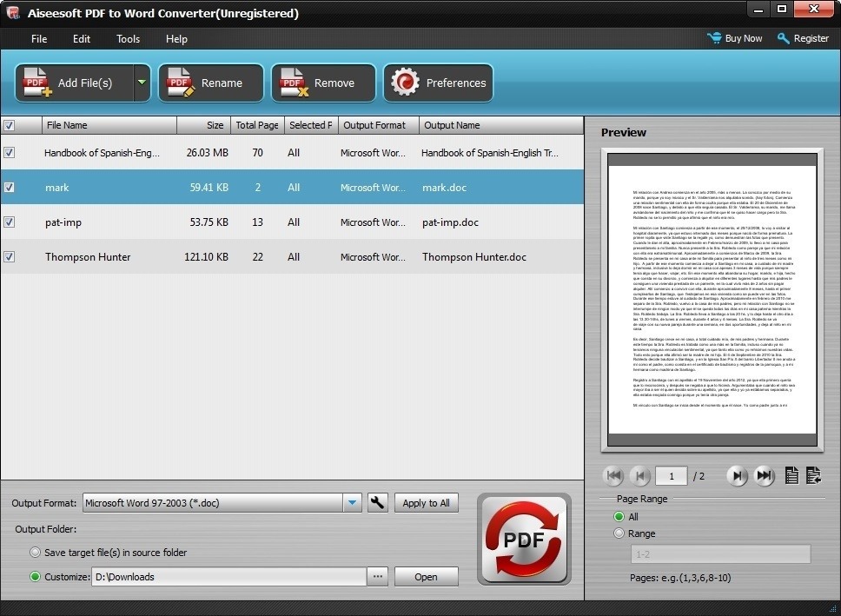
Task: Go to the next preview page
Action: click(x=737, y=475)
